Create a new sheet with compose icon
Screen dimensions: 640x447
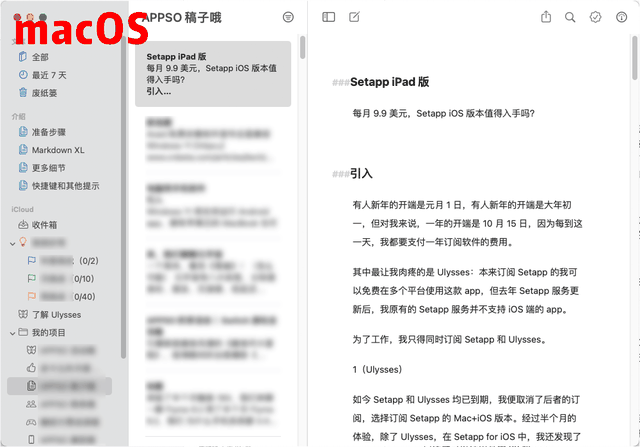354,17
